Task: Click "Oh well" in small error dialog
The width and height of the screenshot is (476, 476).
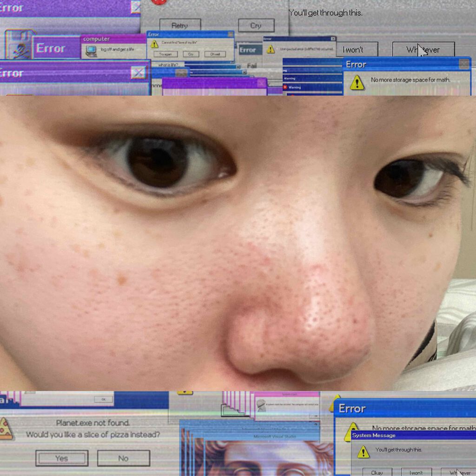Action: pos(215,54)
